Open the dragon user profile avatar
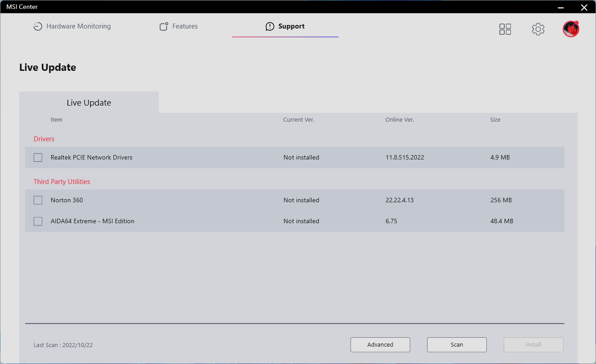The height and width of the screenshot is (364, 596). pos(571,29)
